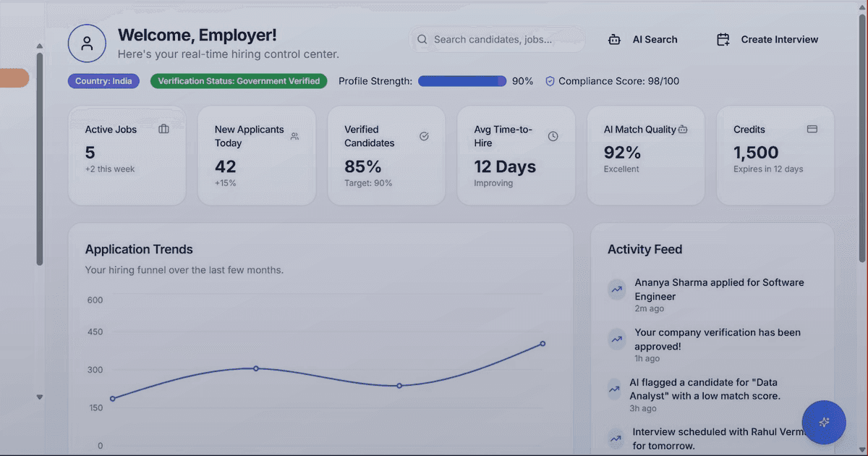868x456 pixels.
Task: Click the employer avatar icon near the welcome message
Action: click(x=87, y=43)
